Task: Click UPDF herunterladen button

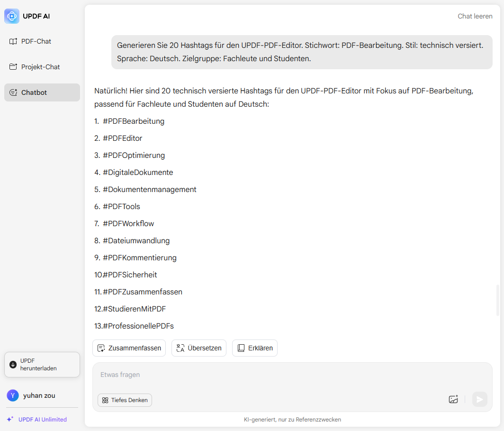Action: (42, 365)
